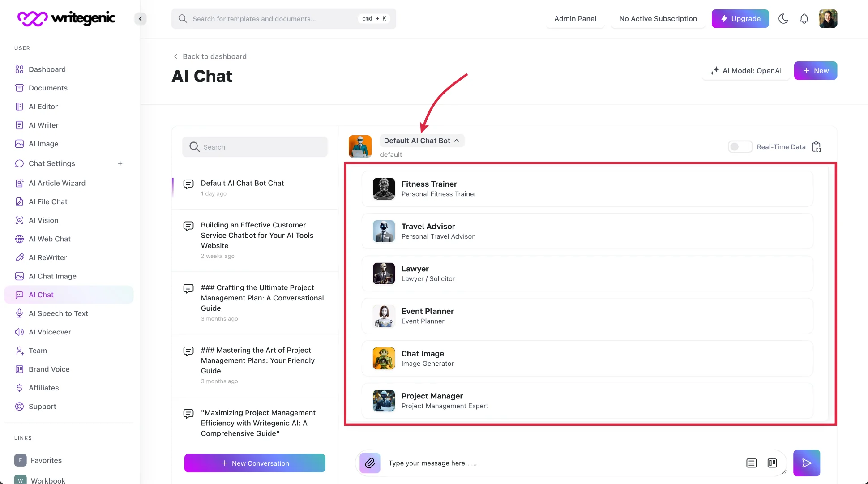Click the paperclip attachment icon
Viewport: 868px width, 484px height.
point(370,463)
